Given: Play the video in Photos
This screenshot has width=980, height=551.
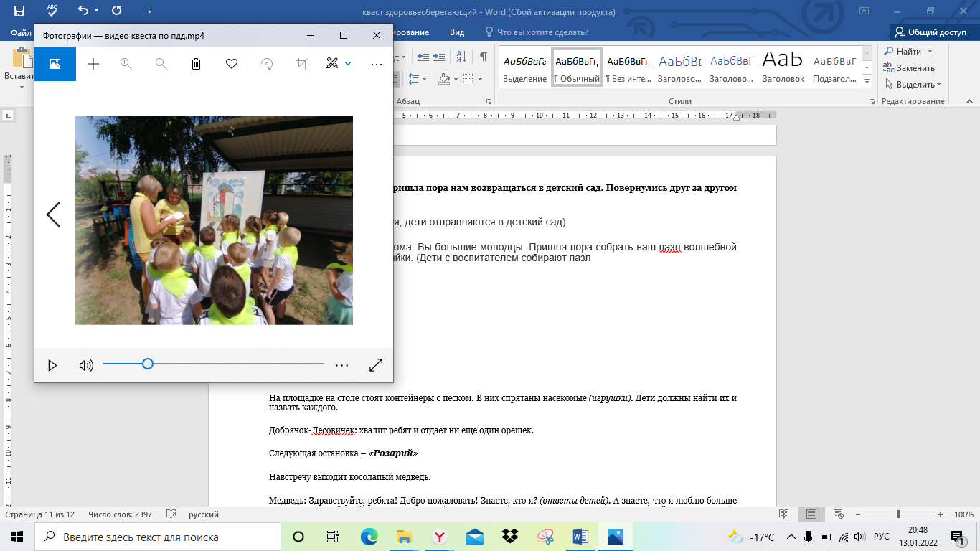Looking at the screenshot, I should pyautogui.click(x=52, y=365).
